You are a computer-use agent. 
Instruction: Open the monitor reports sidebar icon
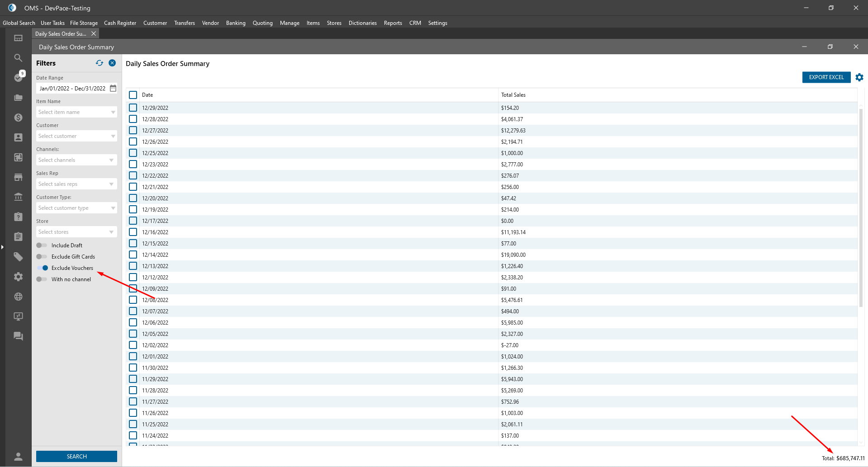18,316
